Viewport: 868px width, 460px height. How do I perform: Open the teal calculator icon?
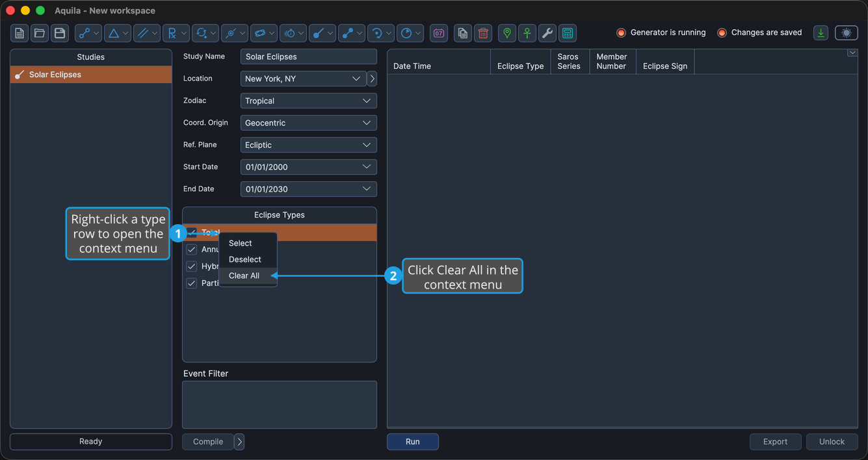click(x=568, y=33)
